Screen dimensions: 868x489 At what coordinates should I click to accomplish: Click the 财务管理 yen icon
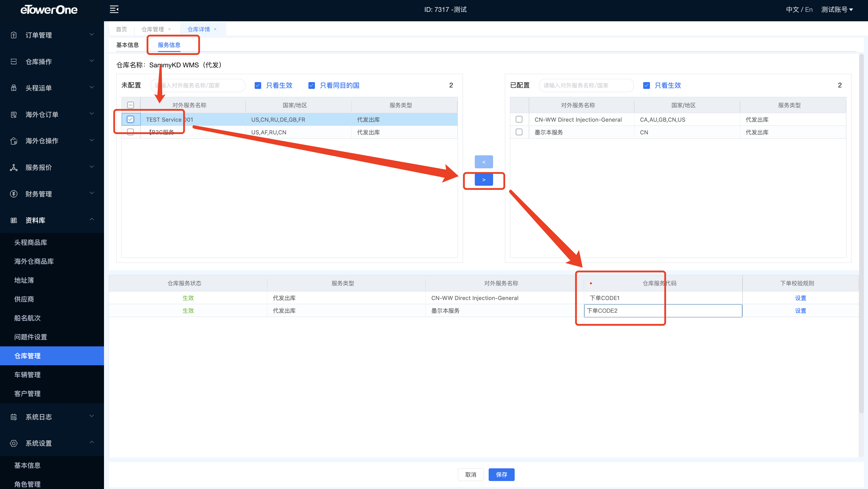pos(14,194)
